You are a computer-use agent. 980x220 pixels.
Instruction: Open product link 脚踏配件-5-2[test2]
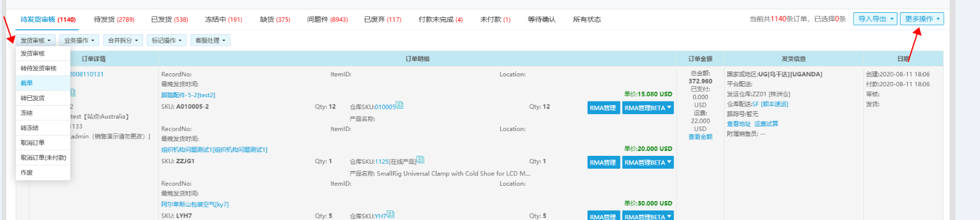coord(188,95)
